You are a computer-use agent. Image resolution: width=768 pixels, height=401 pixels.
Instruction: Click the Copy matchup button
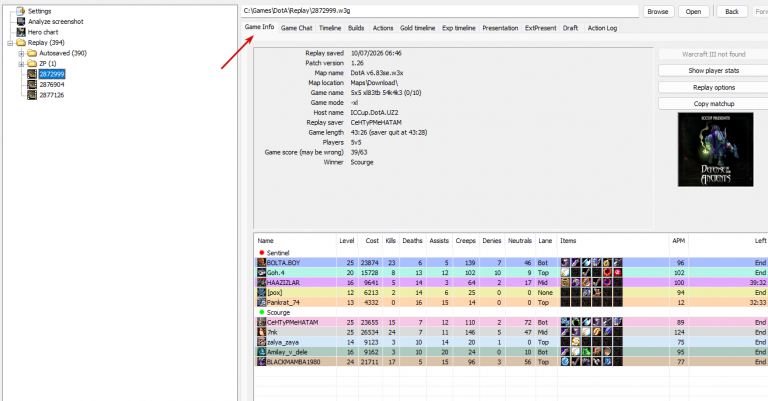[x=714, y=104]
